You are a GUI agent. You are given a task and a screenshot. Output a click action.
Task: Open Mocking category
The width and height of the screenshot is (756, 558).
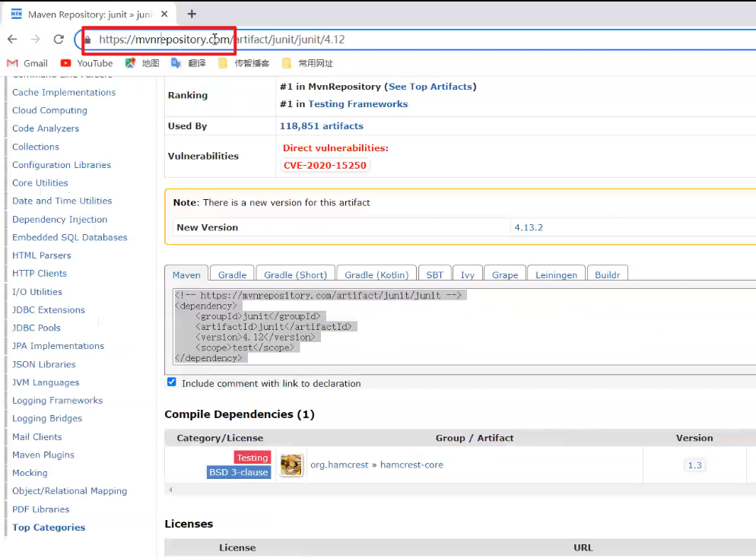(x=30, y=473)
